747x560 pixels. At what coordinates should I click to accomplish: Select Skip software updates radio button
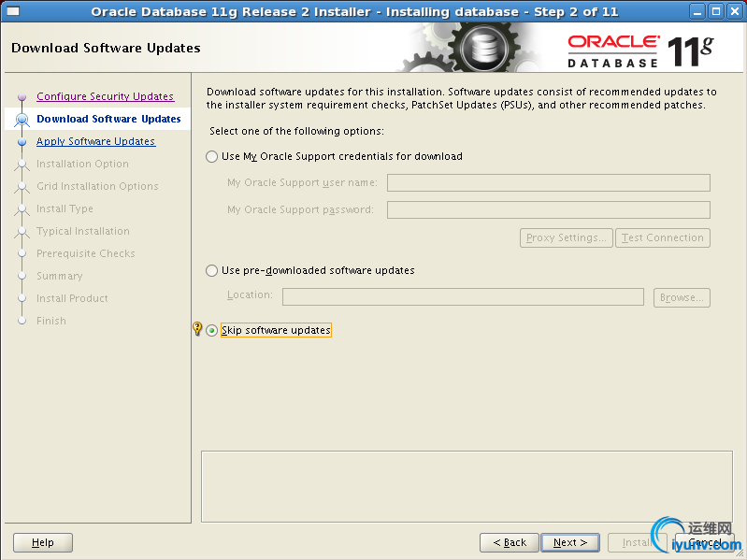(211, 330)
